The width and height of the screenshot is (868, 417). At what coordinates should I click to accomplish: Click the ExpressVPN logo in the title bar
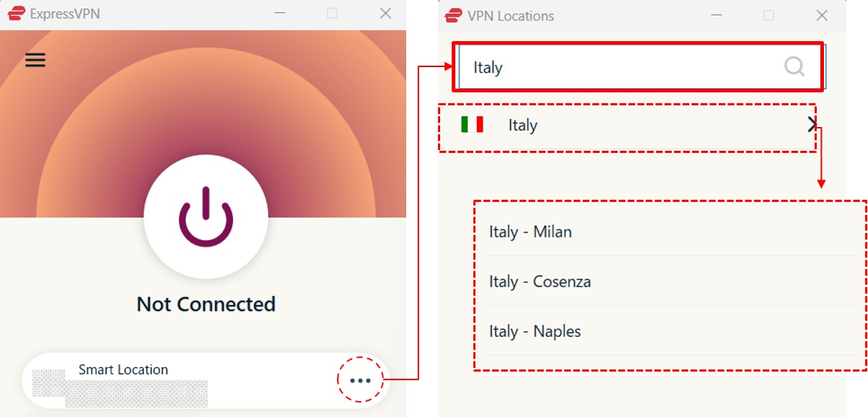(16, 12)
